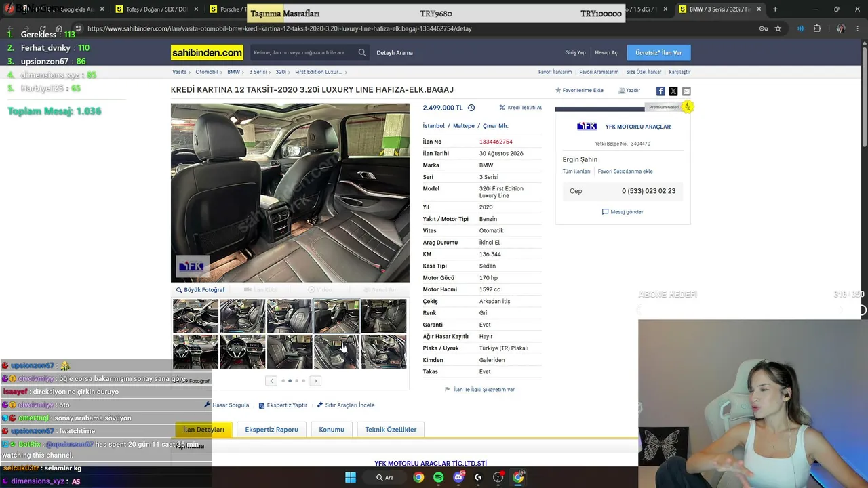The image size is (868, 488).
Task: Open Spotify from the taskbar
Action: (x=439, y=477)
